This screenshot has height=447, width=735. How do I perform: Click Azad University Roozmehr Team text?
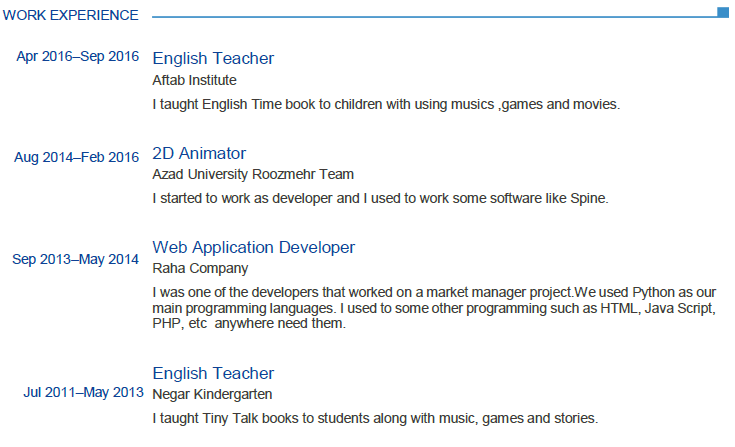[253, 175]
